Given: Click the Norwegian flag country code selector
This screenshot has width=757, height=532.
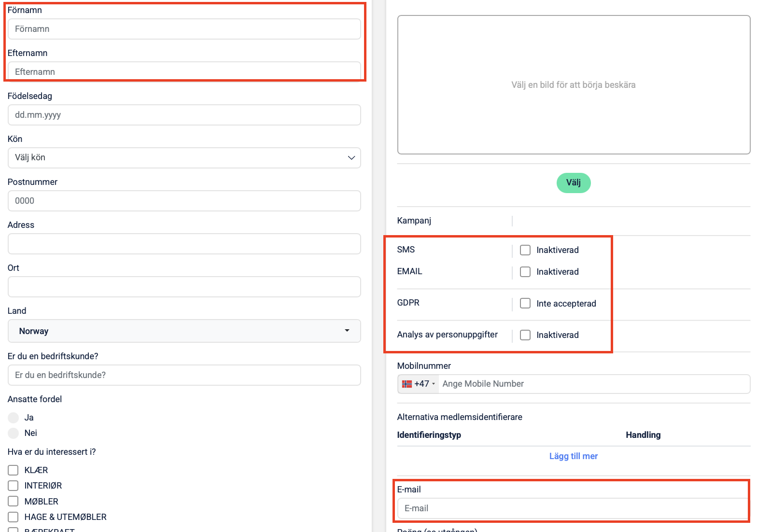Looking at the screenshot, I should [418, 384].
